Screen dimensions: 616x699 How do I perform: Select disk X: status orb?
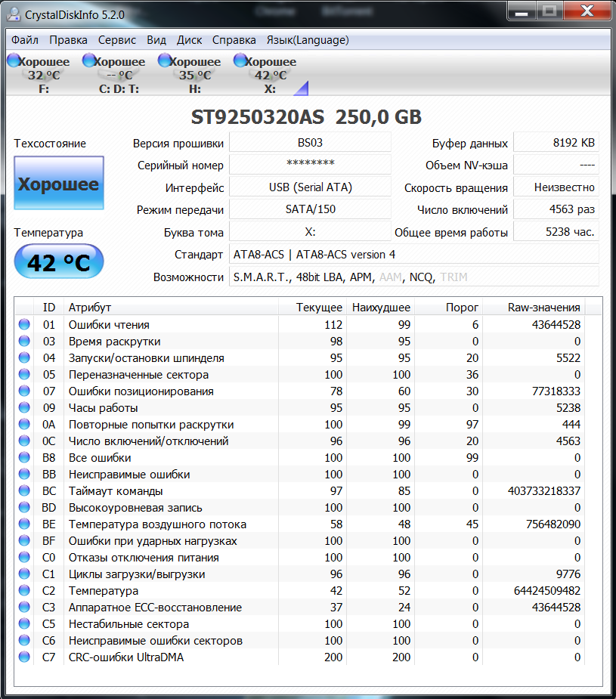click(240, 60)
